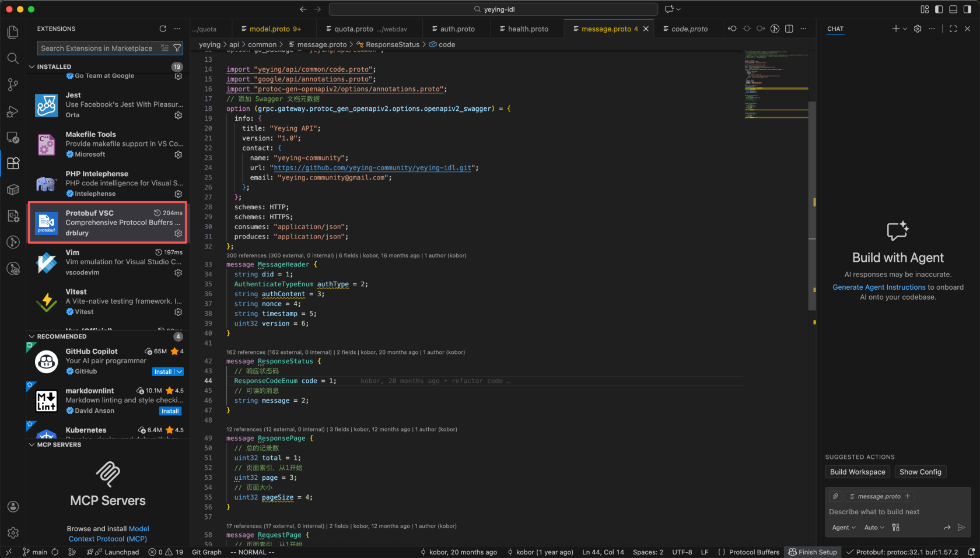Open GitHub Copilot Install dropdown arrow
This screenshot has height=558, width=980.
click(180, 372)
